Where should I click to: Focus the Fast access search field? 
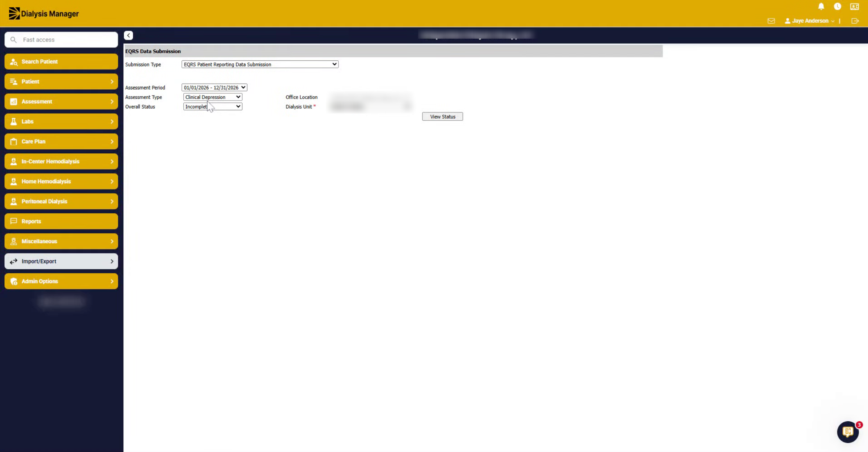(x=61, y=40)
